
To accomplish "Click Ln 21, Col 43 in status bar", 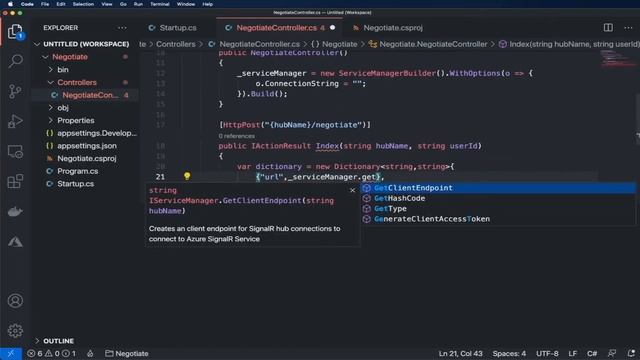I will (460, 353).
